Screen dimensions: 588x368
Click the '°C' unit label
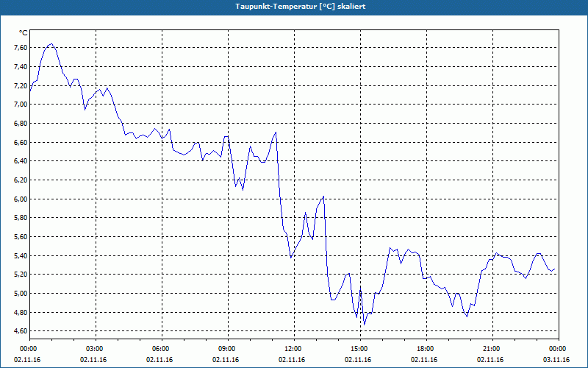click(x=24, y=33)
